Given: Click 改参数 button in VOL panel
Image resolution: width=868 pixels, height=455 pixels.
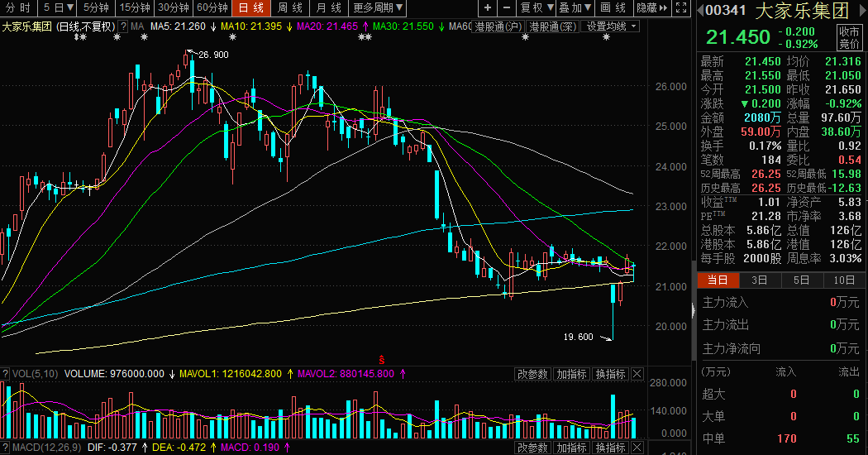Looking at the screenshot, I should (x=532, y=375).
